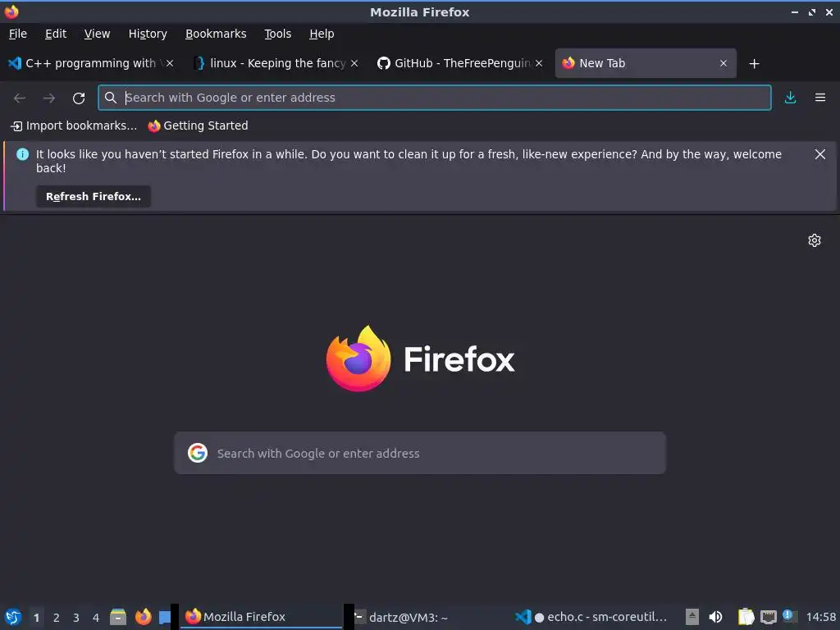This screenshot has height=630, width=840.
Task: Close the C++ programming tab
Action: click(170, 63)
